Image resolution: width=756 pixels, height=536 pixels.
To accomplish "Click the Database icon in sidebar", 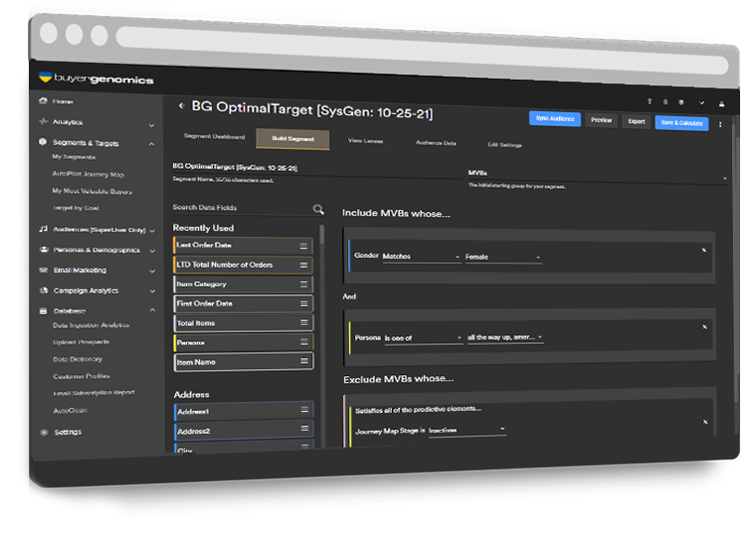I will 44,311.
